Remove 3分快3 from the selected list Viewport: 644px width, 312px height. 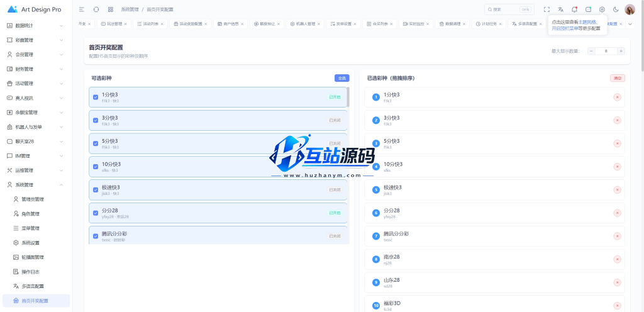coord(618,120)
